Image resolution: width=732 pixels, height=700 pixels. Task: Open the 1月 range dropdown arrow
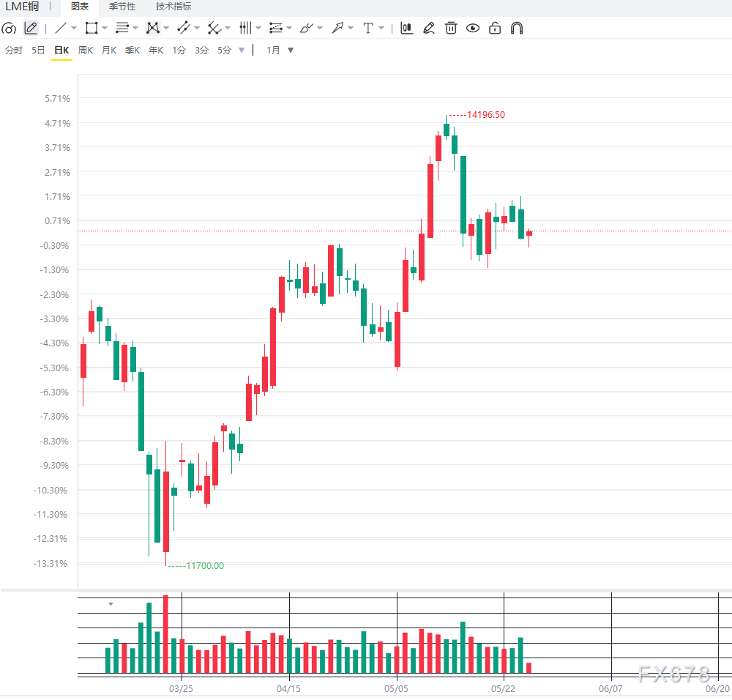(x=291, y=50)
